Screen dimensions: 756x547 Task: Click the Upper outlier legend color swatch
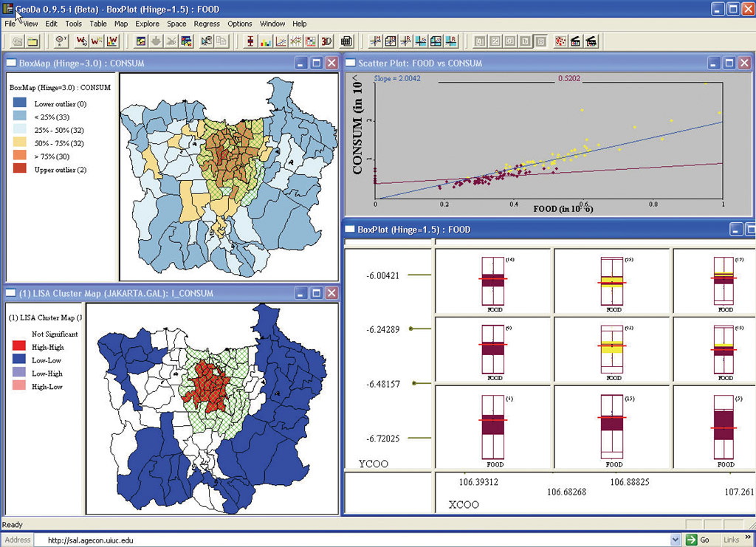click(x=20, y=169)
